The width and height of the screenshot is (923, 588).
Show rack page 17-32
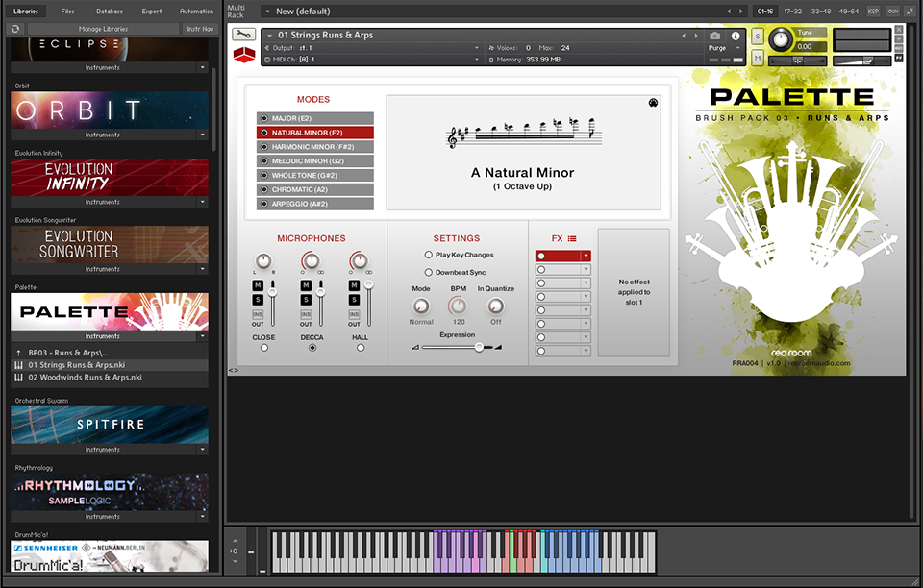coord(792,12)
